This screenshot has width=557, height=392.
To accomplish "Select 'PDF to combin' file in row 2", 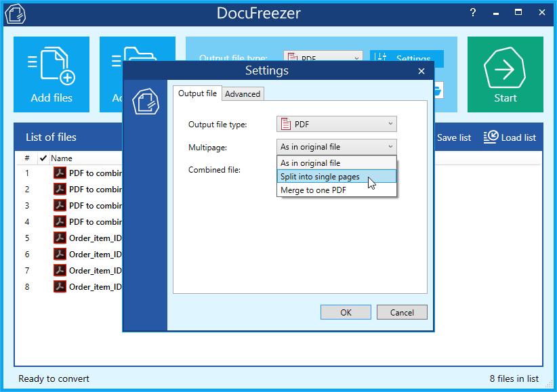I will [x=96, y=190].
